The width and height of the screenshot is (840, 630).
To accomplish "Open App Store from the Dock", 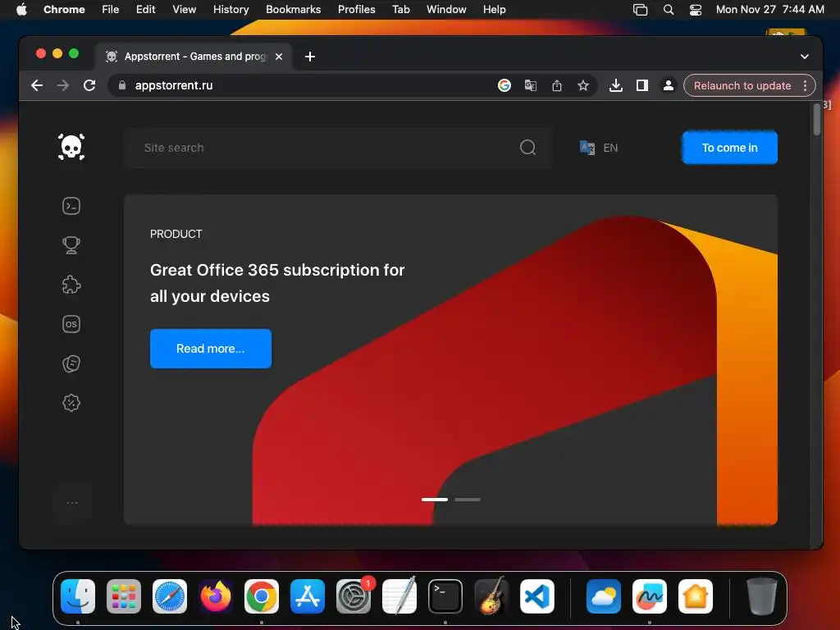I will (308, 596).
